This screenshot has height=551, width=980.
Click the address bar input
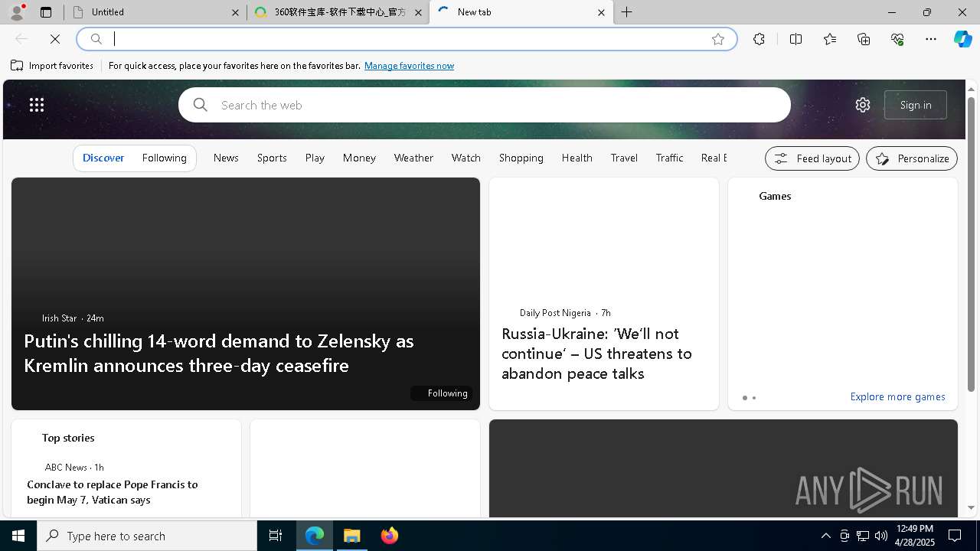(x=406, y=39)
